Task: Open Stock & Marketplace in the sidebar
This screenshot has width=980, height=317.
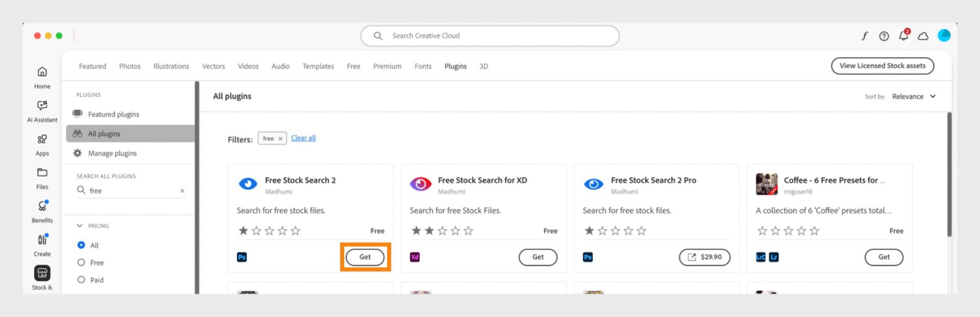Action: click(x=42, y=278)
